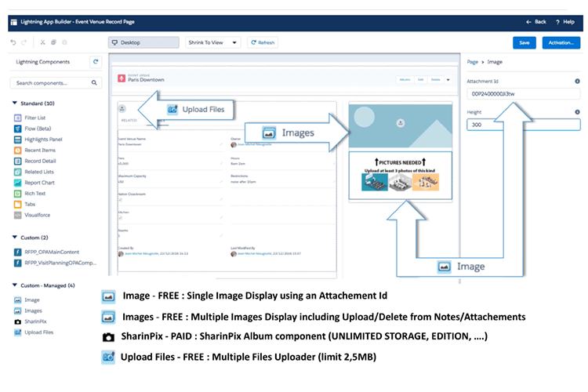
Task: Select the Pictures Needed image component
Action: pos(400,175)
